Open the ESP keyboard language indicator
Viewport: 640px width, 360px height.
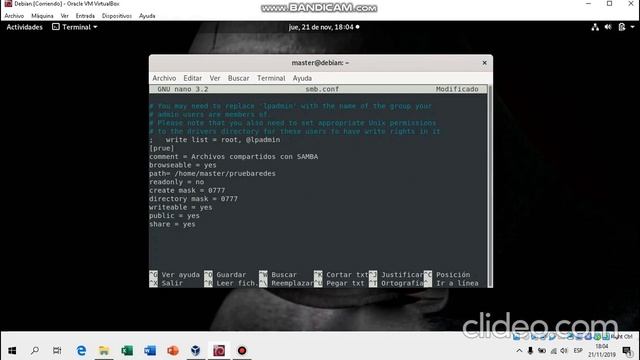578,351
